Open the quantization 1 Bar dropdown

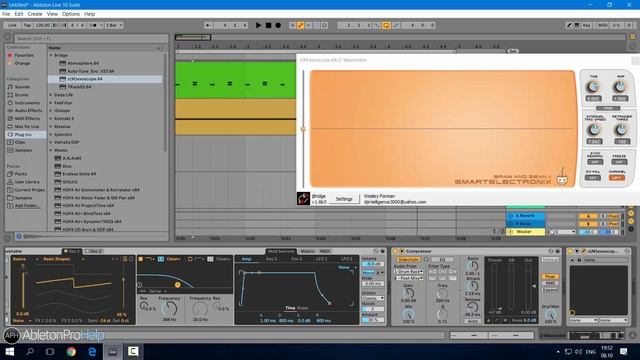point(114,25)
